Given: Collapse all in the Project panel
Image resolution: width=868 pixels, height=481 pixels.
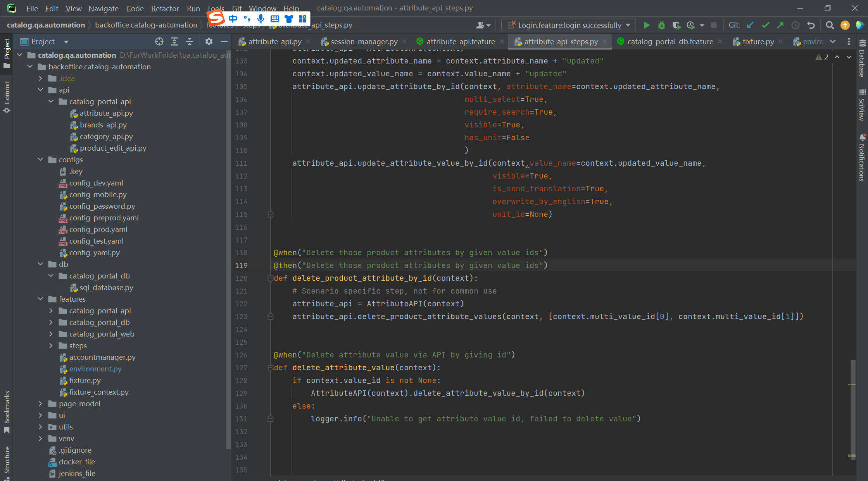Looking at the screenshot, I should click(x=190, y=41).
